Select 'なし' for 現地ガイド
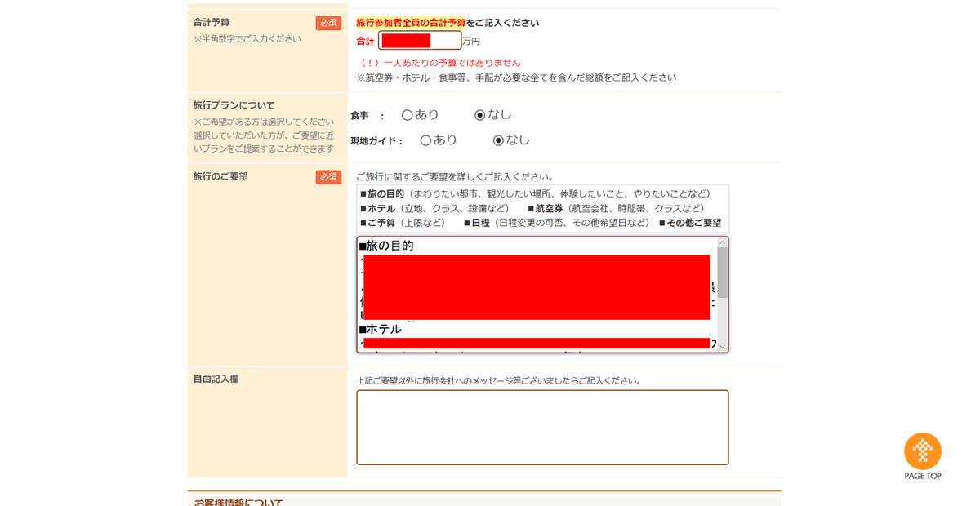This screenshot has height=506, width=980. [498, 140]
